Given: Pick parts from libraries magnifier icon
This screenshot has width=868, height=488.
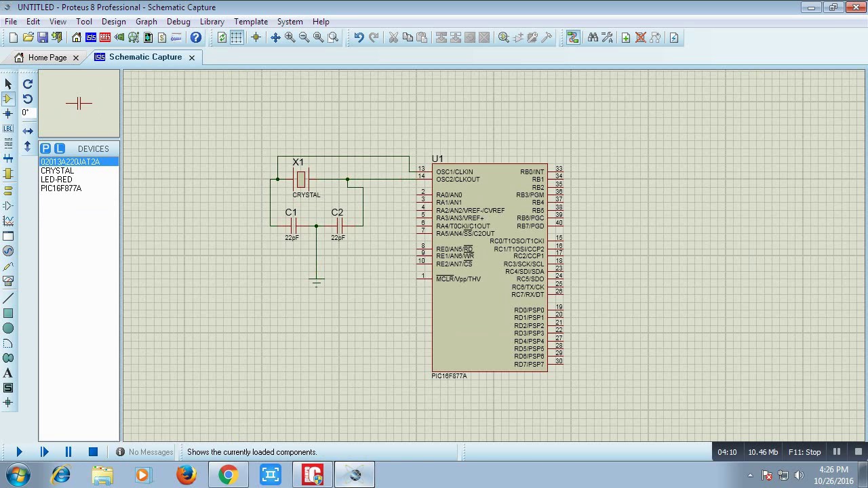Looking at the screenshot, I should click(504, 37).
